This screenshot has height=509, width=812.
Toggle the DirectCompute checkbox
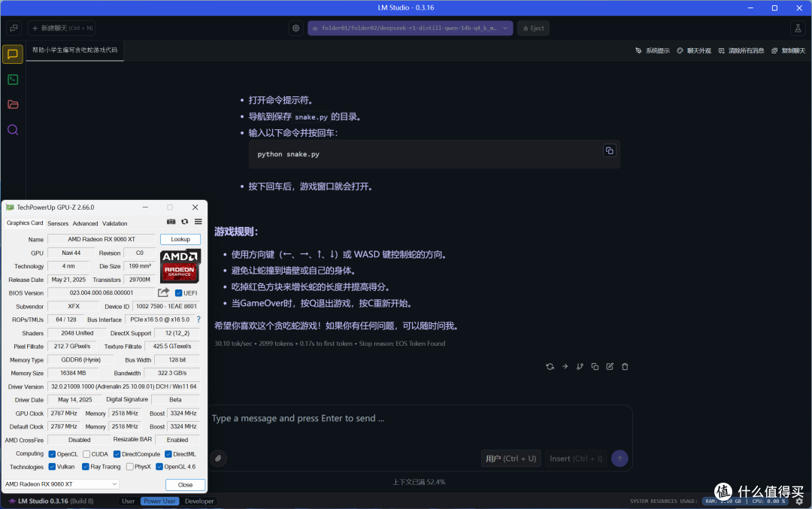click(117, 454)
